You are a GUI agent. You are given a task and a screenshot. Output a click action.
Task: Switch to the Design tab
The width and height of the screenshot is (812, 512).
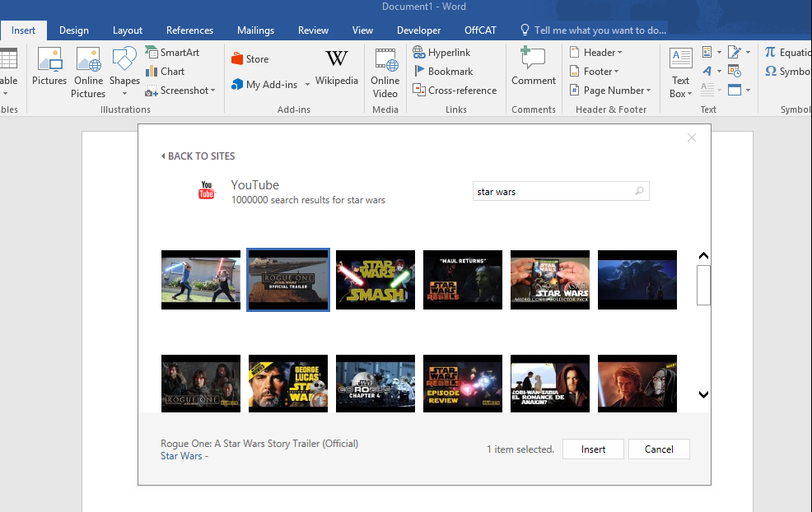pyautogui.click(x=73, y=30)
